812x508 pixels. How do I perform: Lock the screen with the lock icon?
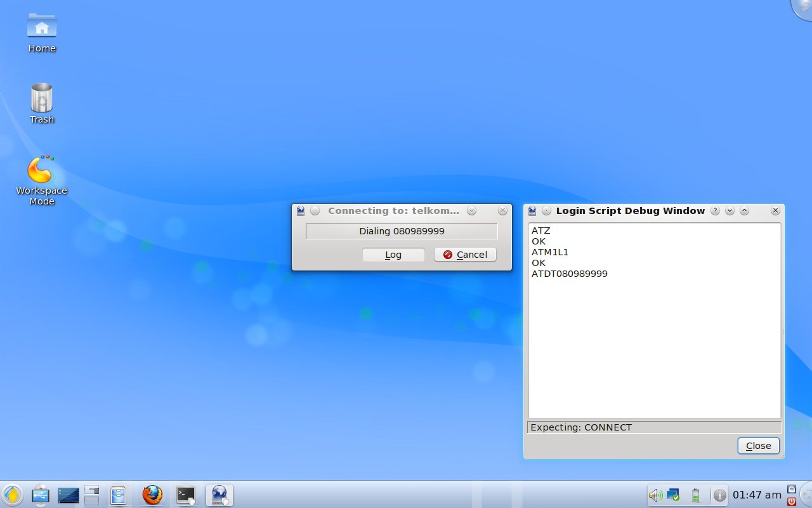(791, 489)
